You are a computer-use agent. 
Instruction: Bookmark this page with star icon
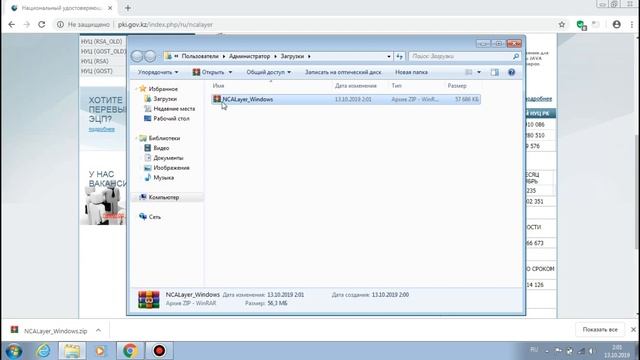coord(562,24)
